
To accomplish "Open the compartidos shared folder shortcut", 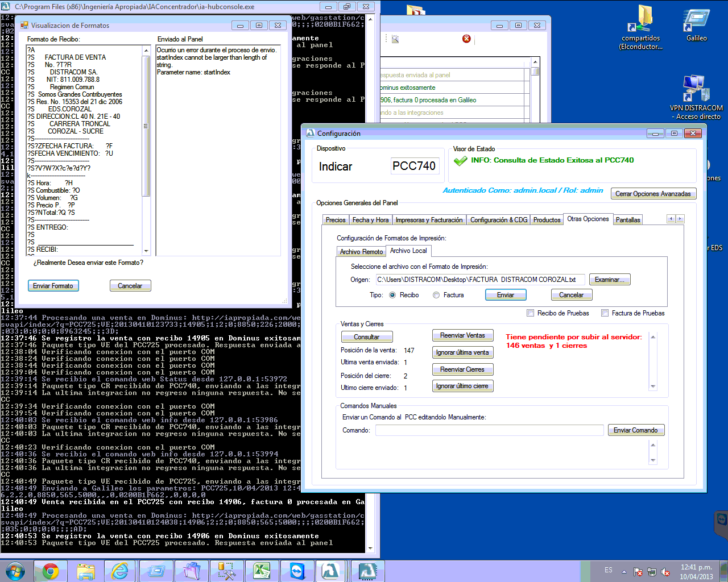I will pyautogui.click(x=641, y=23).
